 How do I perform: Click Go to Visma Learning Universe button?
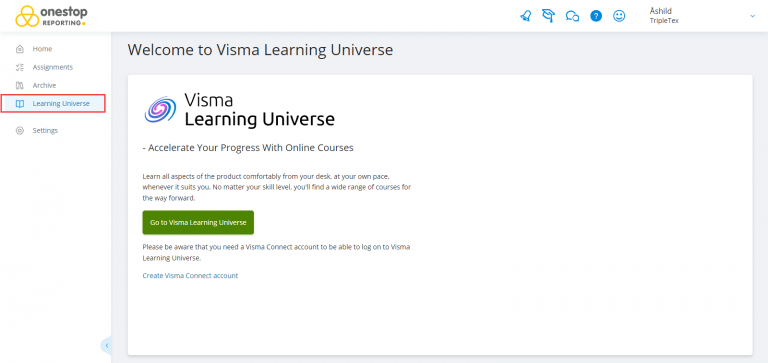coord(198,222)
